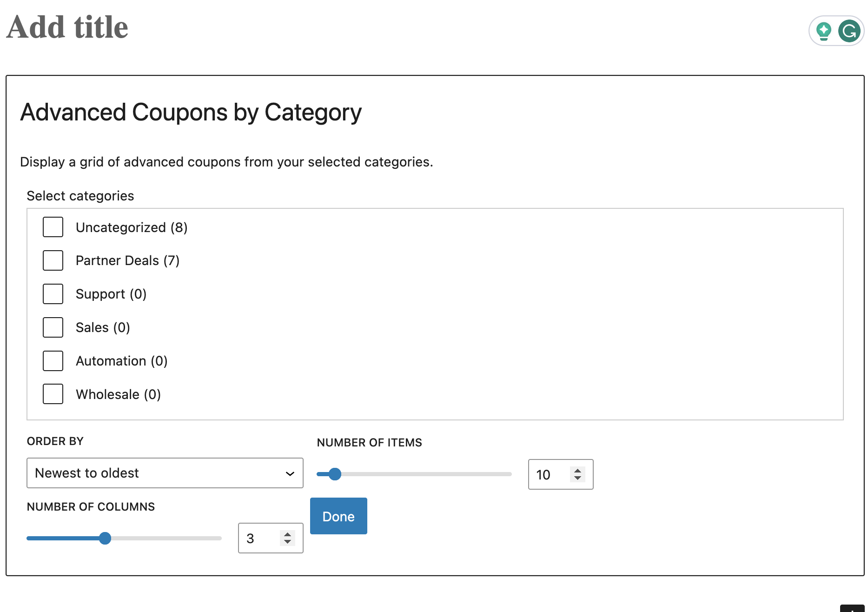Check the Uncategorized (8) category
The image size is (868, 612).
pyautogui.click(x=53, y=227)
